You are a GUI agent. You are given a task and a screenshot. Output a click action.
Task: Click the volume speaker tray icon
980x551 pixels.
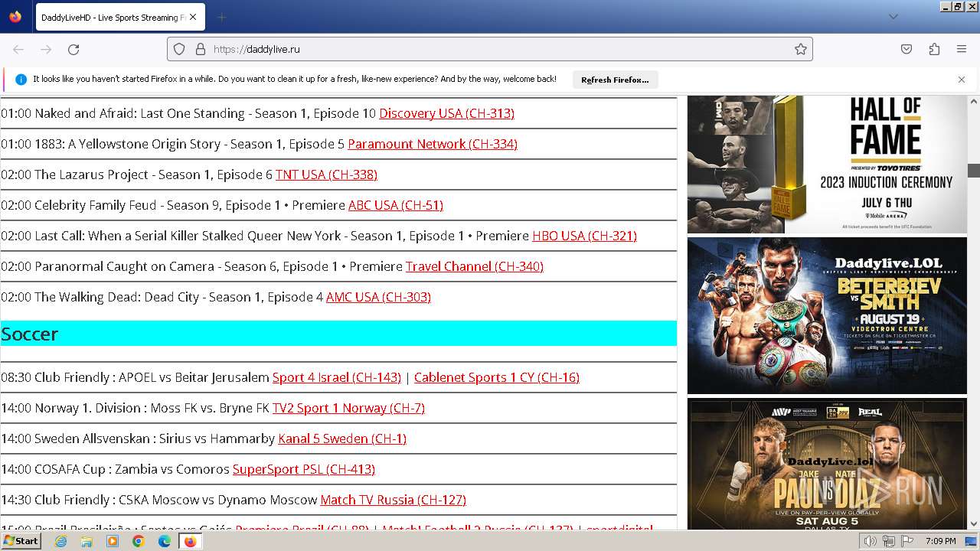point(871,541)
